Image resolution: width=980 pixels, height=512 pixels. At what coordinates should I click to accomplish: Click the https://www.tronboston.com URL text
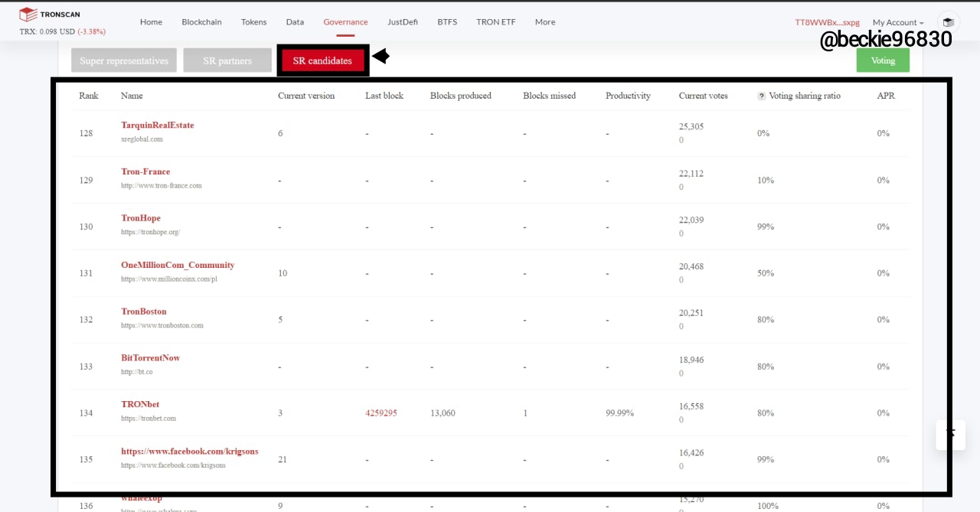click(162, 325)
